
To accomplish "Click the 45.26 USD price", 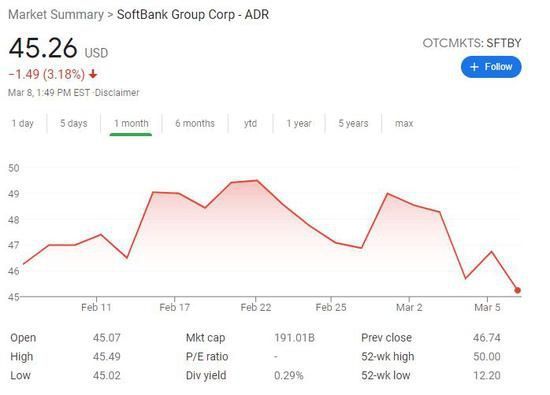I will (x=58, y=48).
